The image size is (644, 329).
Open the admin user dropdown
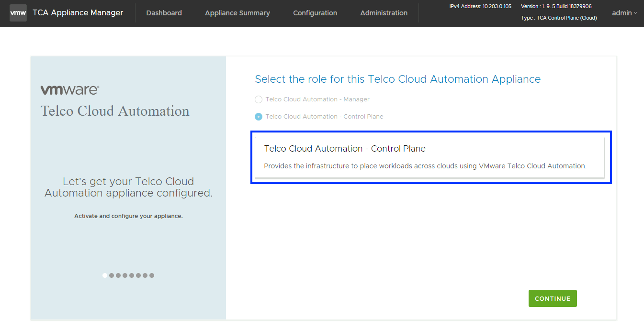[x=624, y=13]
